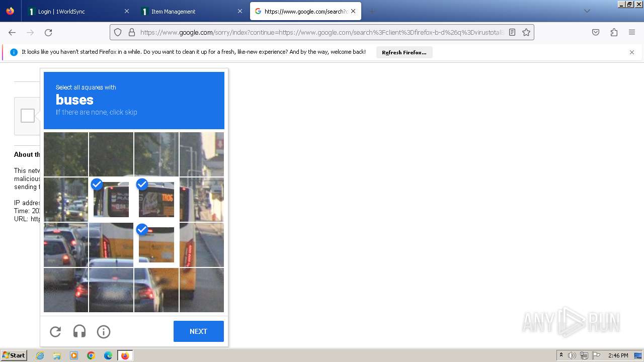Open the volume control in system tray
The width and height of the screenshot is (644, 362).
click(x=572, y=355)
